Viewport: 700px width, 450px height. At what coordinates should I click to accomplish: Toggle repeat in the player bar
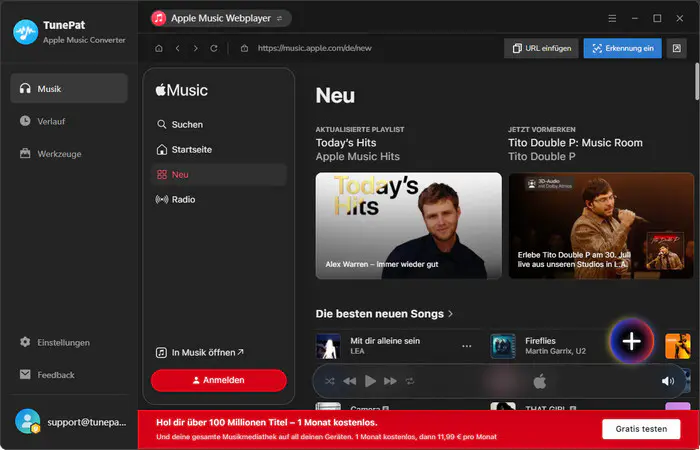tap(410, 381)
